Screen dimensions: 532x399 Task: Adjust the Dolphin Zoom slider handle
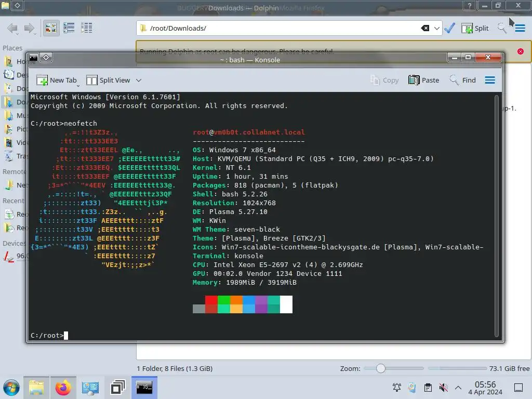381,368
